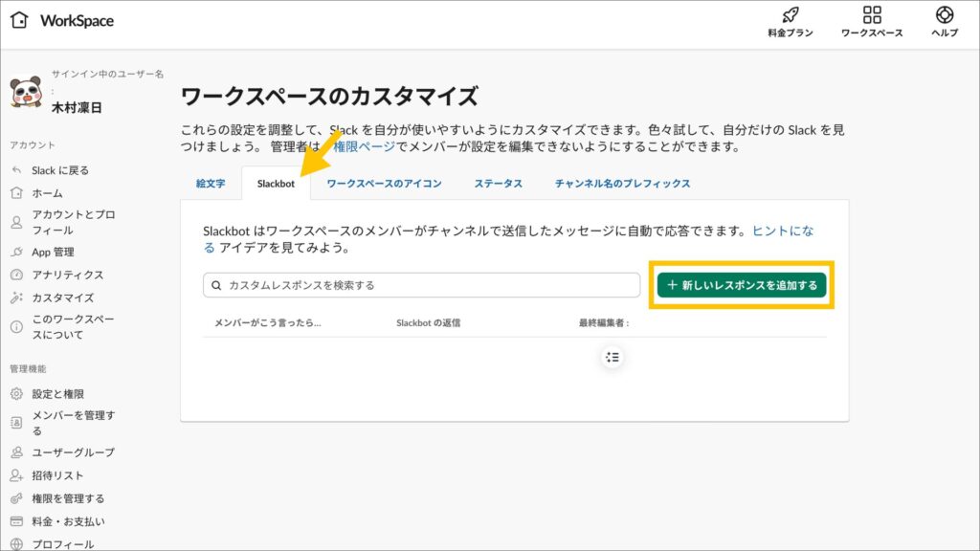Click 新しいレスポンスを追加する button
Viewport: 980px width, 551px height.
742,283
